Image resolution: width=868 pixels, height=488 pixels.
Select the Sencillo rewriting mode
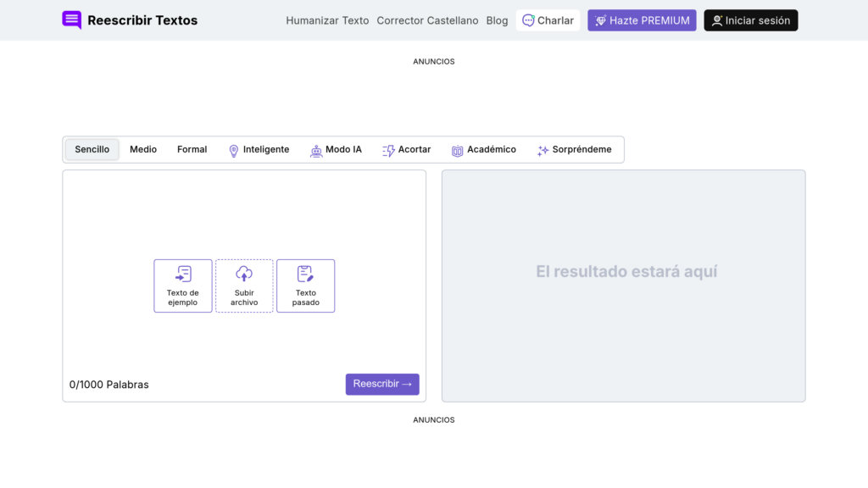point(92,149)
